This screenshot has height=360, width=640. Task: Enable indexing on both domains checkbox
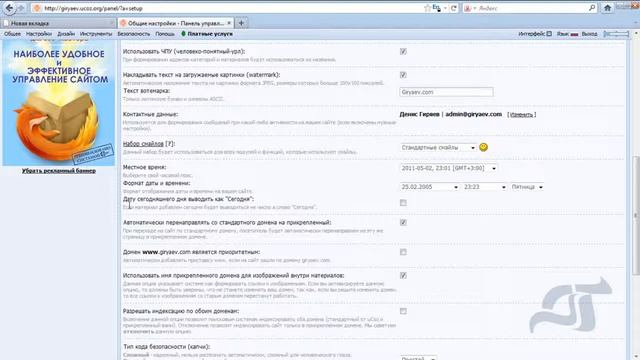point(403,311)
